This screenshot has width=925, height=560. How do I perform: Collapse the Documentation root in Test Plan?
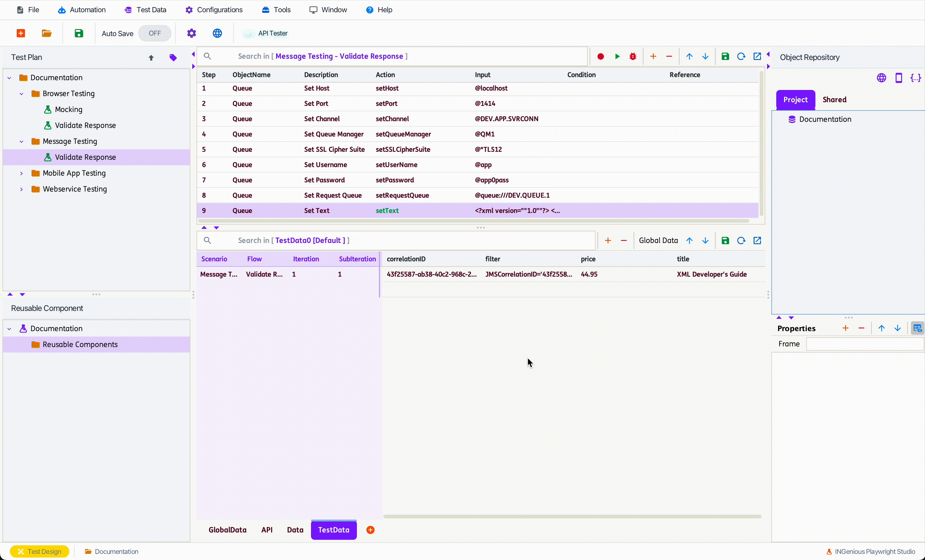9,78
